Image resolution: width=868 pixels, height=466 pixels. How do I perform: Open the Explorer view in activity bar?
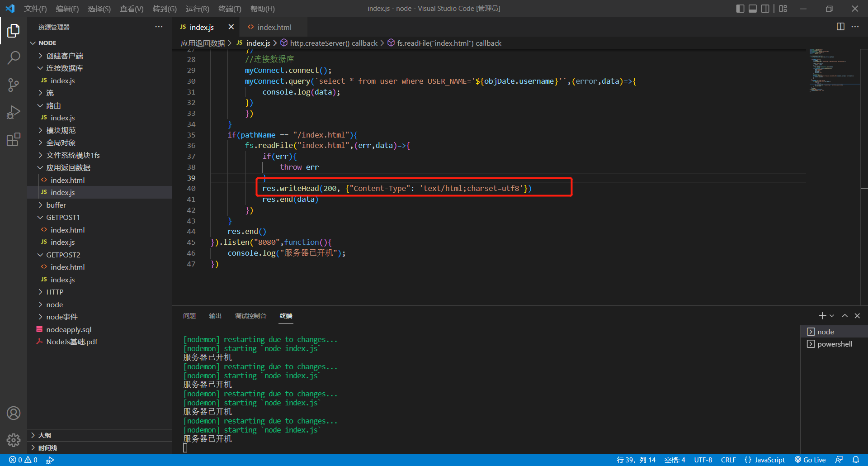[14, 31]
